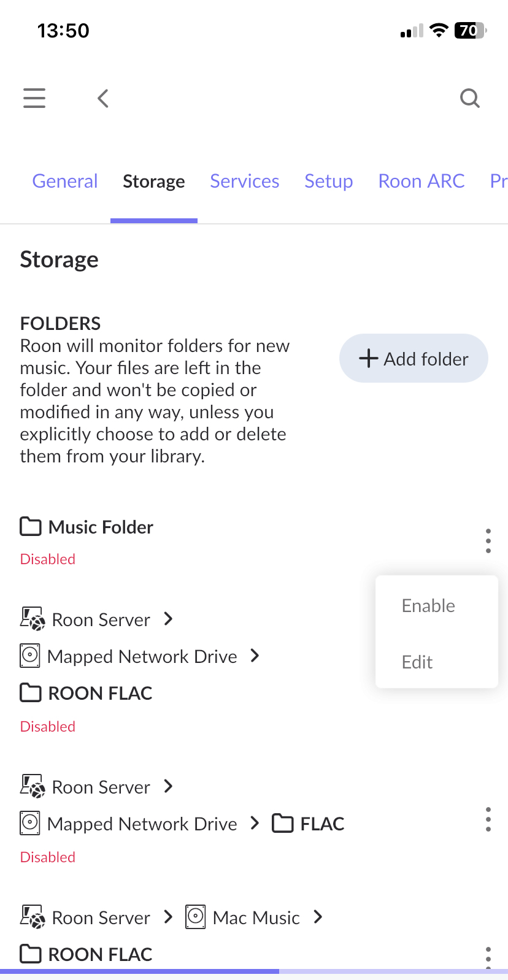Screen dimensions: 508x980
Task: Expand the first Roon Server chevron
Action: click(169, 619)
